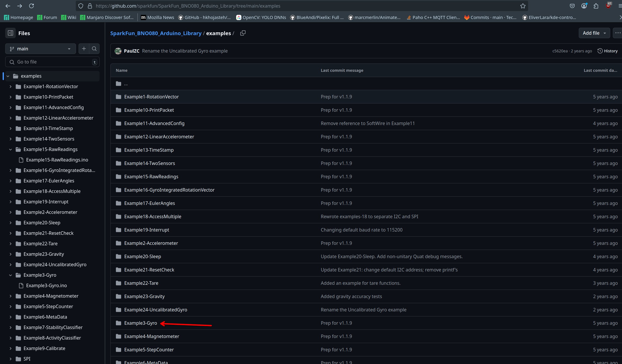Collapse Example3-Gyro tree folder
The image size is (622, 364).
10,275
